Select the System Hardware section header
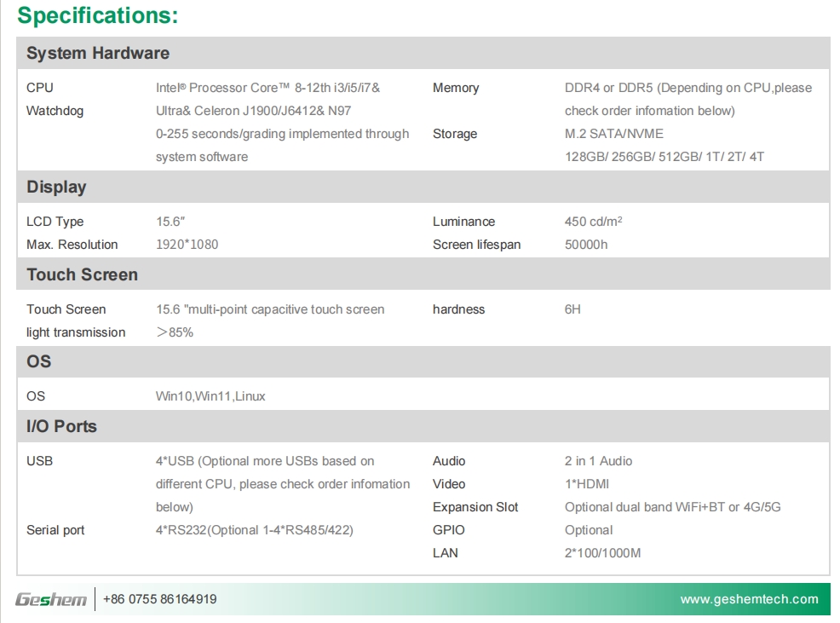This screenshot has height=623, width=840. pos(98,53)
